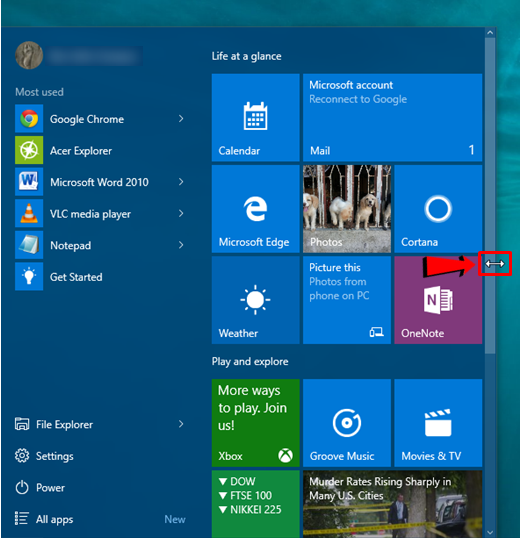
Task: Open the Mail tile with Microsoft account
Action: [x=392, y=117]
